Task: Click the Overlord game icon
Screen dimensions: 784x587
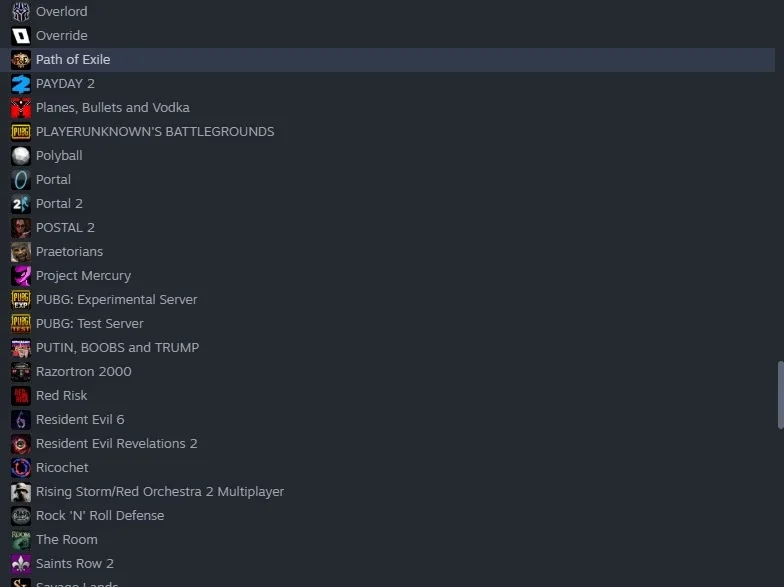Action: [20, 11]
